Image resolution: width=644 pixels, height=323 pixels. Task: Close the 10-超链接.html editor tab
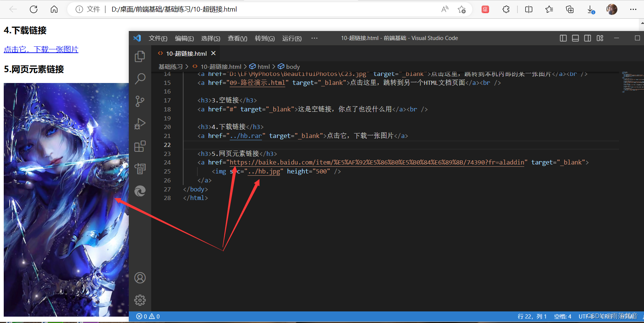point(214,53)
